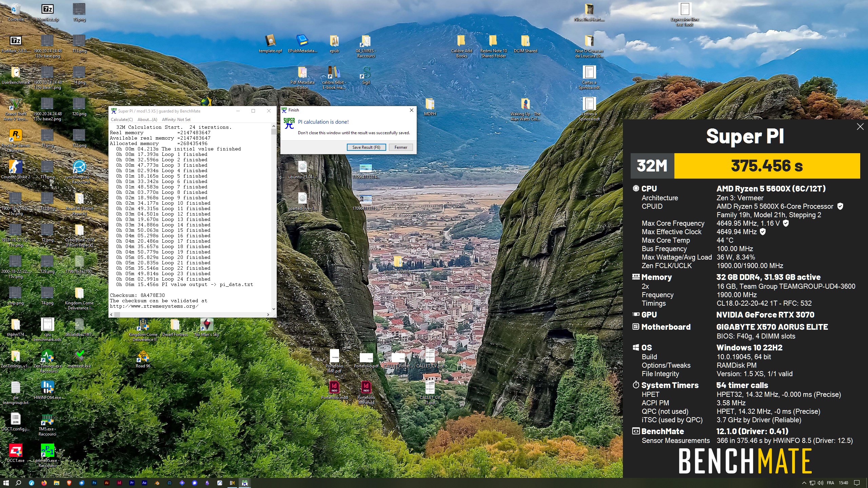Image resolution: width=868 pixels, height=488 pixels.
Task: Open the Calculate(C) menu in Super PI
Action: (122, 120)
